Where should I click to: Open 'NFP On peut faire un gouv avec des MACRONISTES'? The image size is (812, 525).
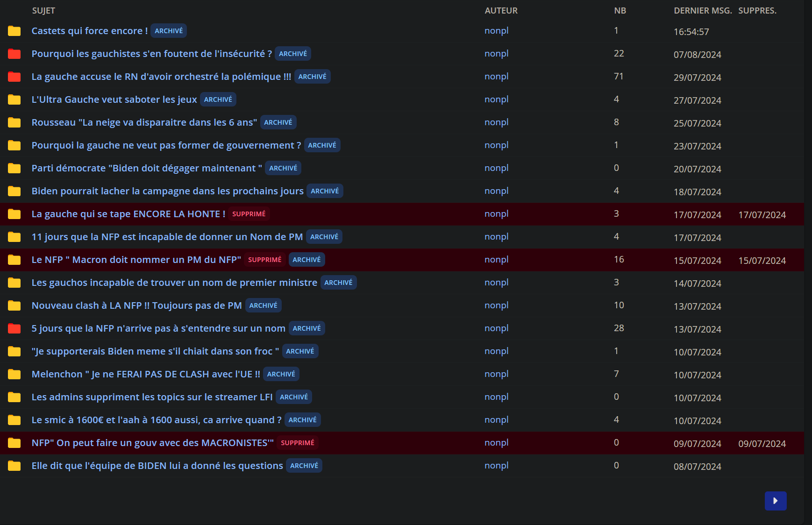pos(153,443)
